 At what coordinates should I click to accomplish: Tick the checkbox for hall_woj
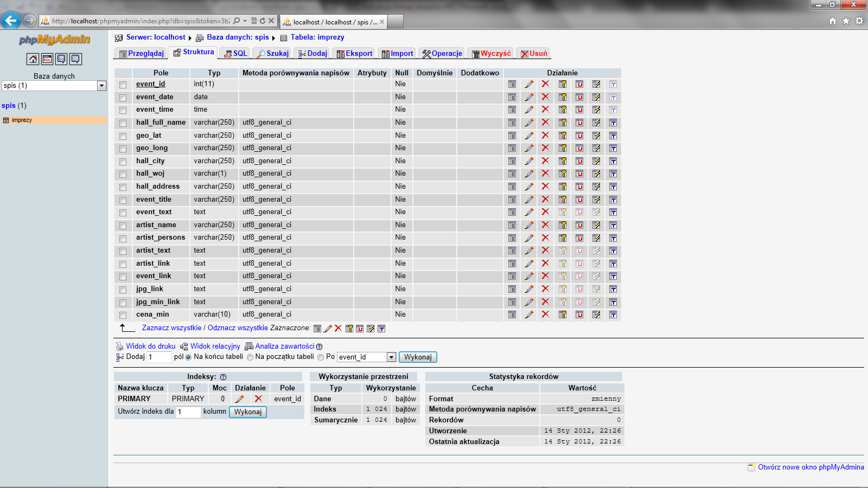coord(123,174)
